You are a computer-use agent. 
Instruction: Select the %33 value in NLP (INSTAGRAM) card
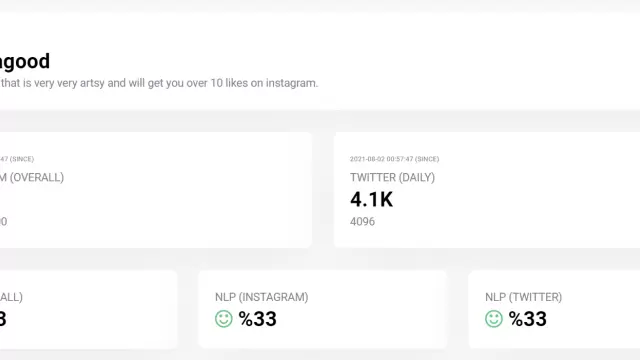click(258, 319)
